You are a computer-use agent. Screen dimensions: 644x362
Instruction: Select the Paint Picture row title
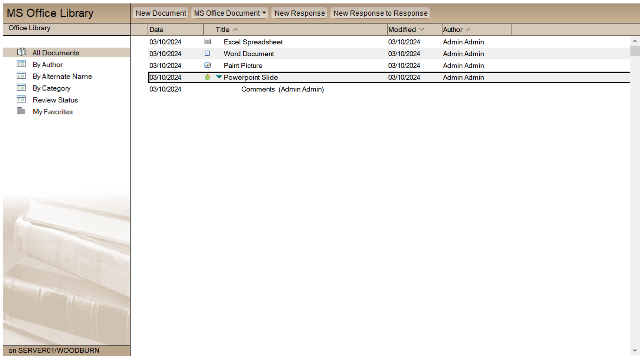[243, 65]
